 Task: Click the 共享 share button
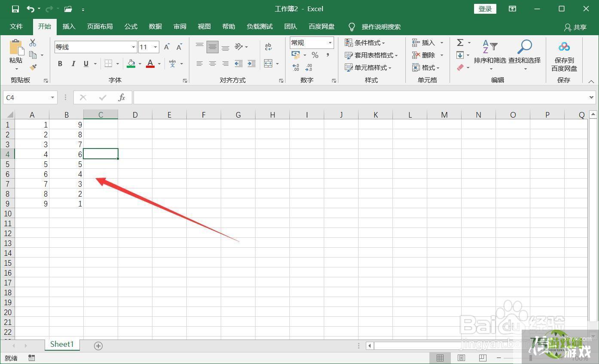click(575, 27)
